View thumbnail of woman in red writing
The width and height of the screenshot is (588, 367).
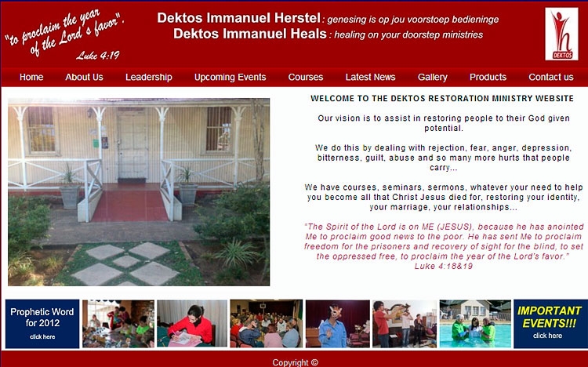192,323
